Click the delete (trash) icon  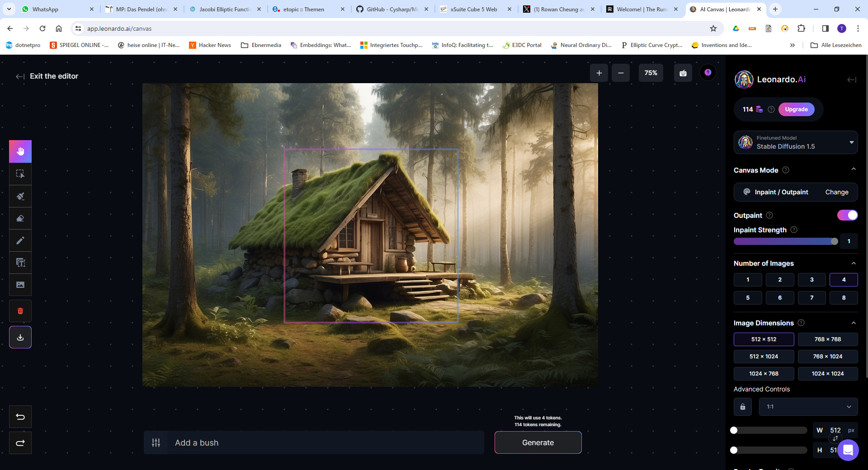(x=20, y=311)
